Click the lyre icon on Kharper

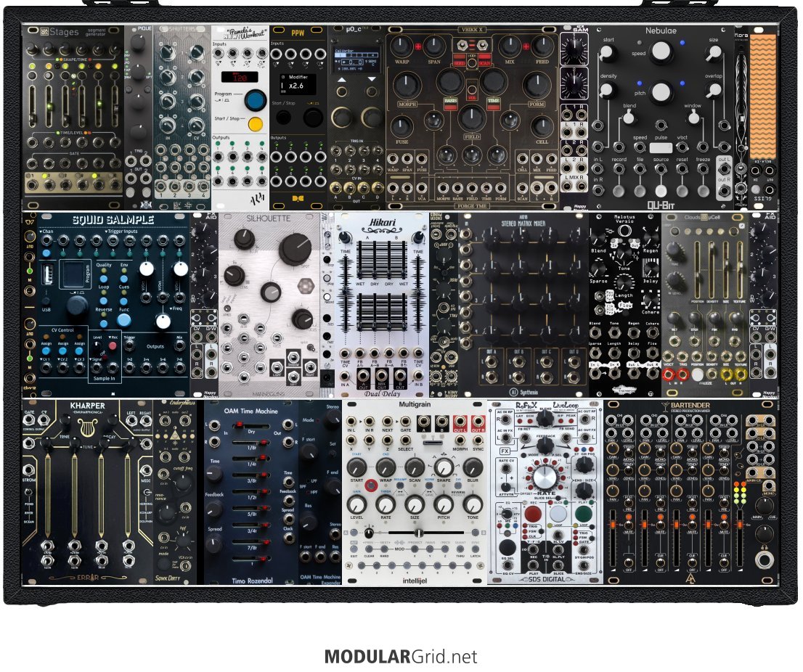[x=87, y=427]
